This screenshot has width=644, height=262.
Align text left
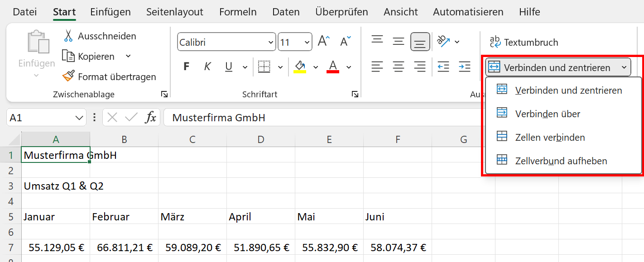pyautogui.click(x=377, y=67)
